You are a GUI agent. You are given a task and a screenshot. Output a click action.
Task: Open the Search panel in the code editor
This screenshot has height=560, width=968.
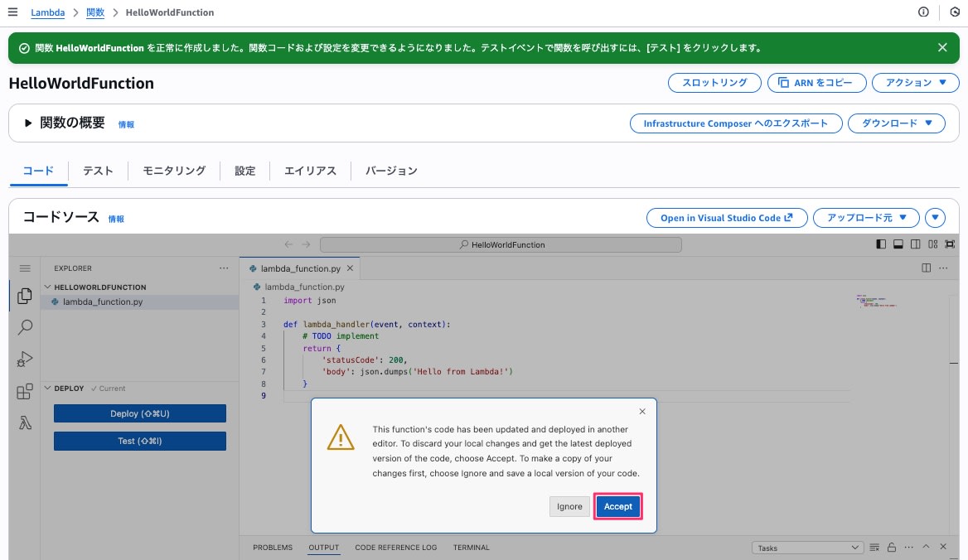[x=25, y=327]
